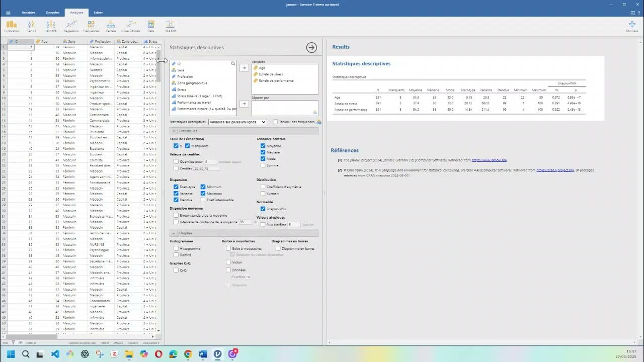The width and height of the screenshot is (644, 362).
Task: Switch to the Editer tab
Action: [98, 13]
